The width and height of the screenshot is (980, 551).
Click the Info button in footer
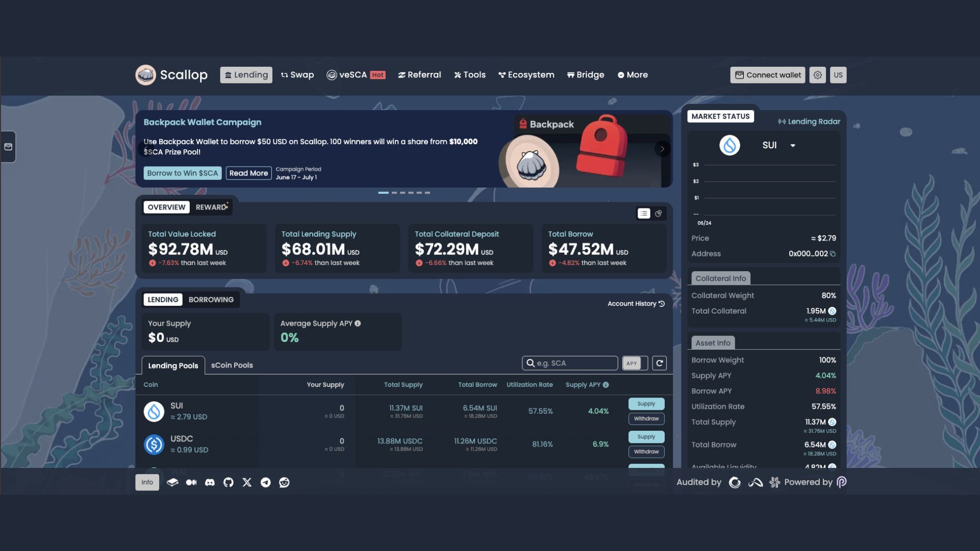coord(147,482)
